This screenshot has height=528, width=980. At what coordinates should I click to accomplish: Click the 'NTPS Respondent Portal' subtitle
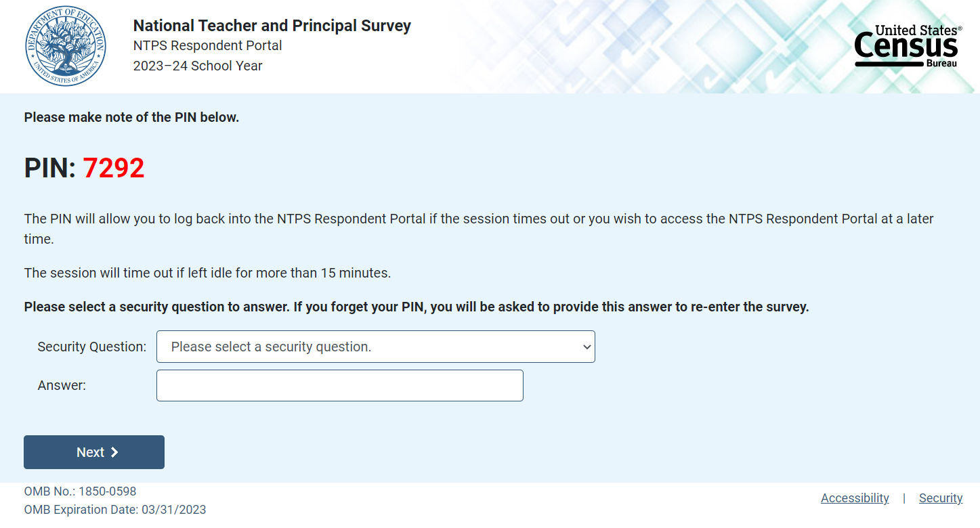pos(207,45)
